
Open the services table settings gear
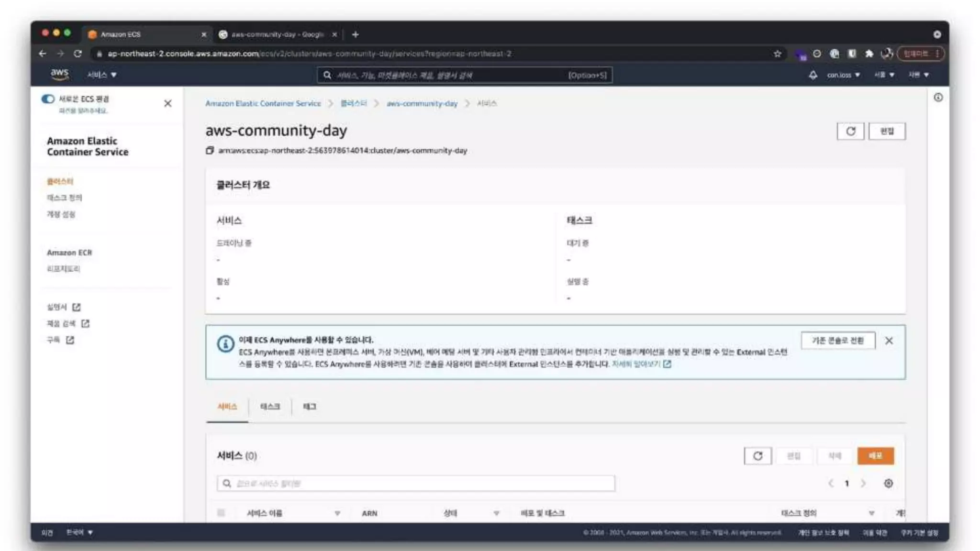click(888, 484)
